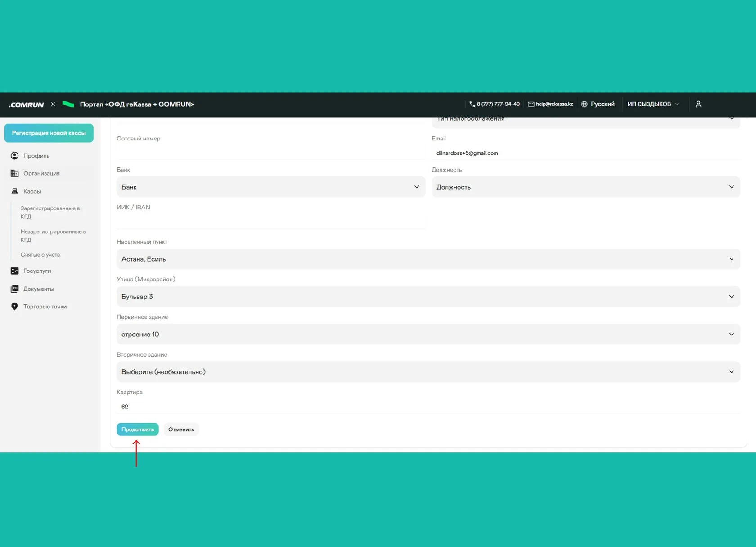Click Регистрация новой кассы button
The width and height of the screenshot is (756, 547).
(49, 133)
